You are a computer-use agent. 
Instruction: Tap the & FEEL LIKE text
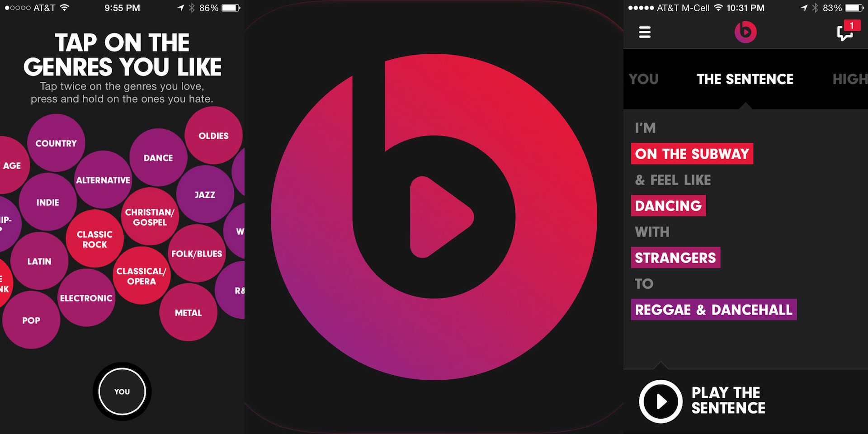[673, 180]
